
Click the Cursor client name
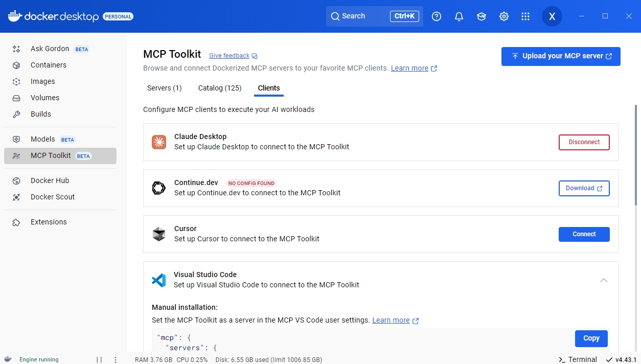coord(186,229)
